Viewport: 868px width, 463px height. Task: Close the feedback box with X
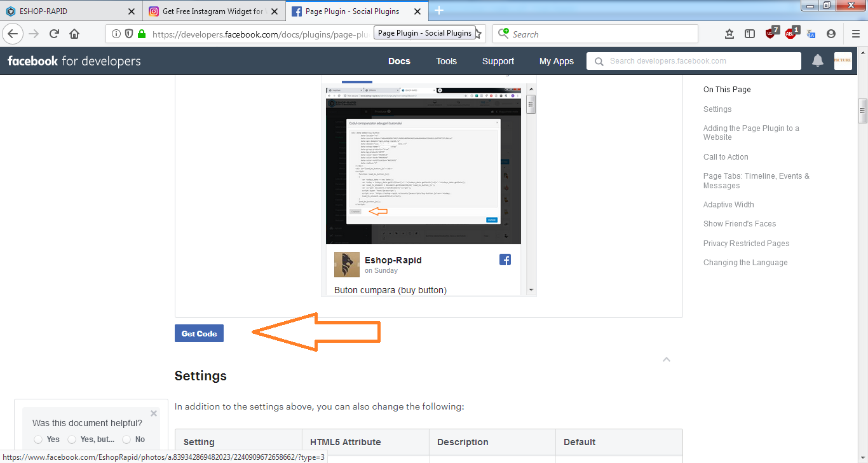coord(154,413)
